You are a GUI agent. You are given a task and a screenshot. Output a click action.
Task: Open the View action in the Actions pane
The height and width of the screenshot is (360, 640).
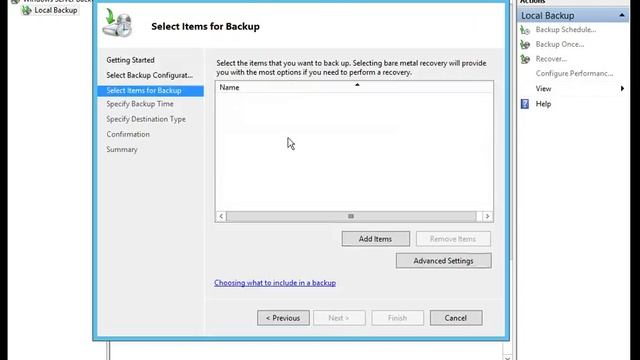tap(543, 89)
